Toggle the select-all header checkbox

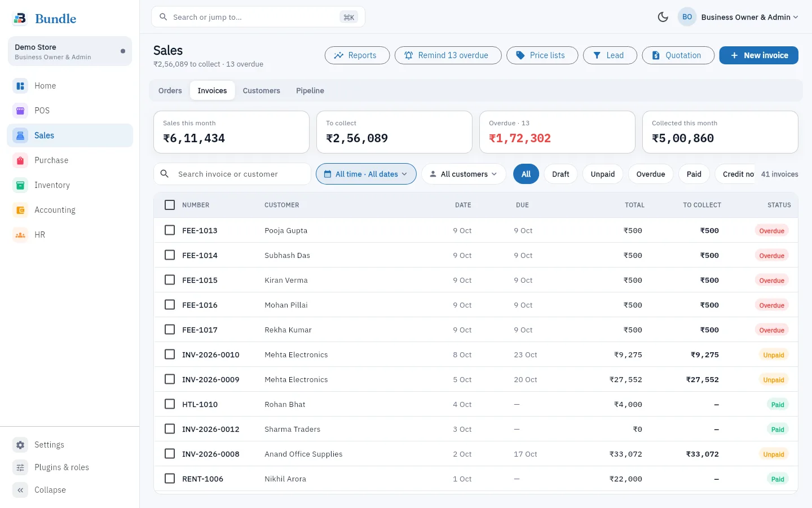[170, 205]
